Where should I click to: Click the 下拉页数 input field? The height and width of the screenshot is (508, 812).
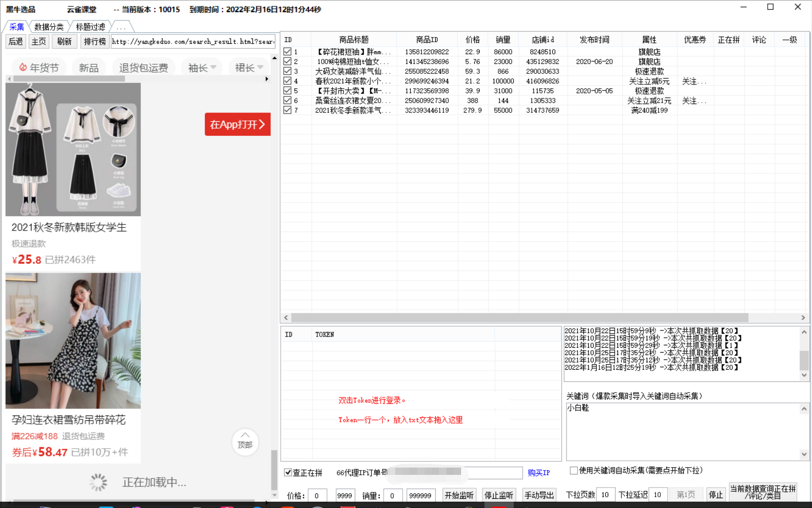[605, 495]
